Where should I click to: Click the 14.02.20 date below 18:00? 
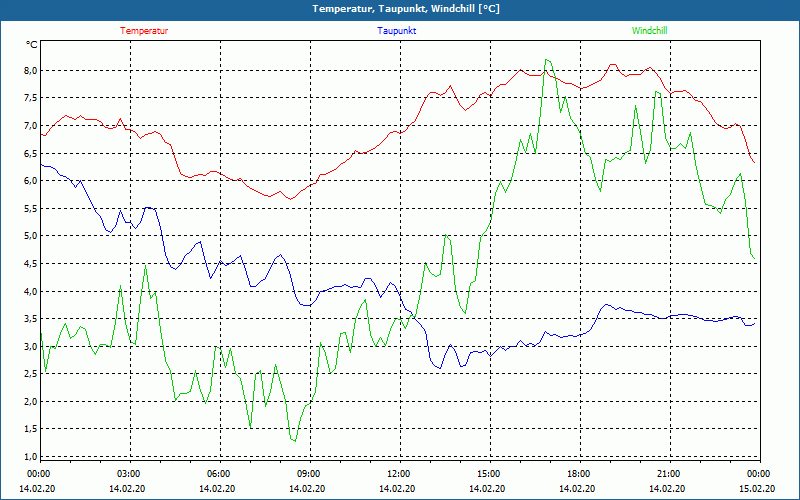pyautogui.click(x=578, y=488)
